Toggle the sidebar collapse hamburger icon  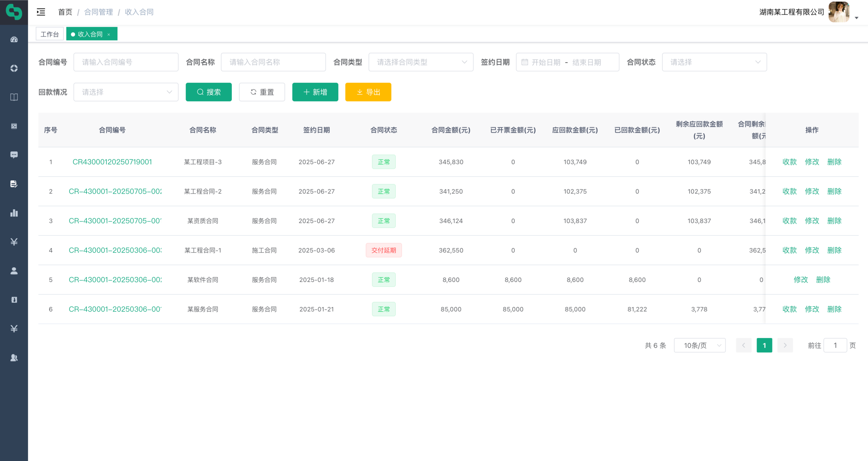coord(41,12)
